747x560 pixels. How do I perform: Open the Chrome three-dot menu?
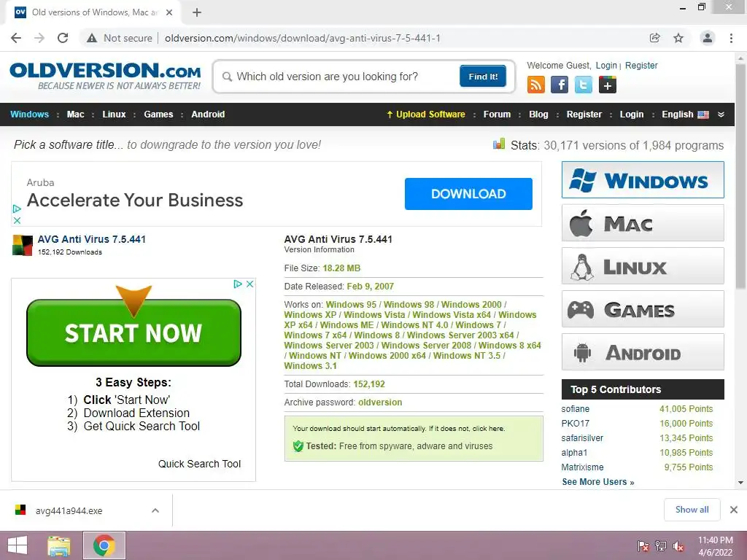point(731,38)
